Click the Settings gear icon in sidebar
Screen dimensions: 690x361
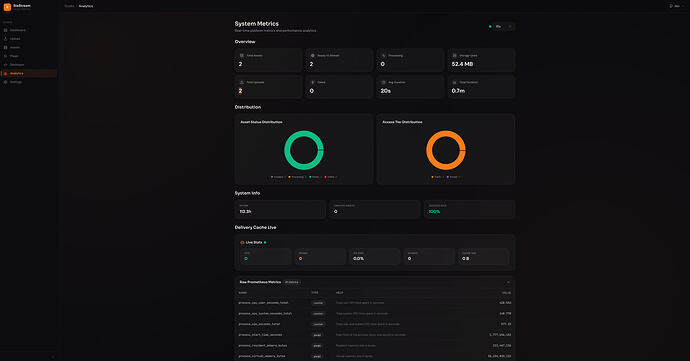coord(5,82)
